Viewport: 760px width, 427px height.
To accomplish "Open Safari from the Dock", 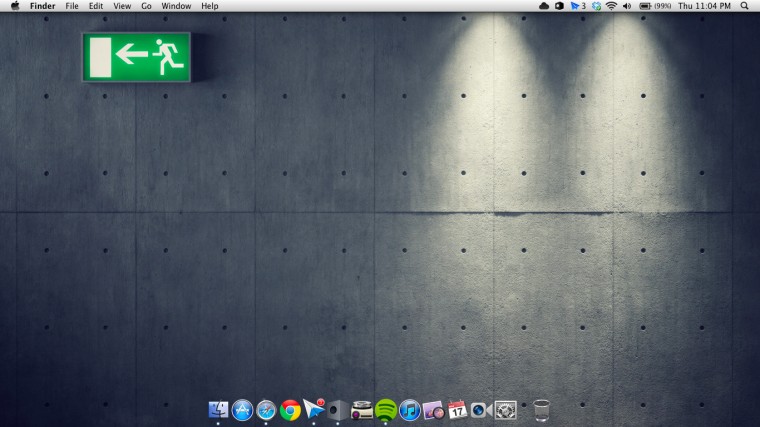I will [266, 410].
